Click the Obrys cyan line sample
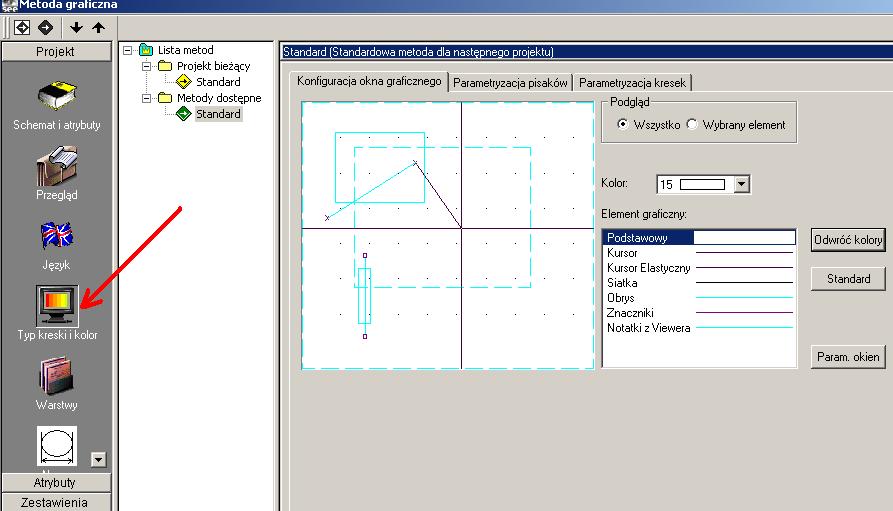893x511 pixels. (744, 297)
